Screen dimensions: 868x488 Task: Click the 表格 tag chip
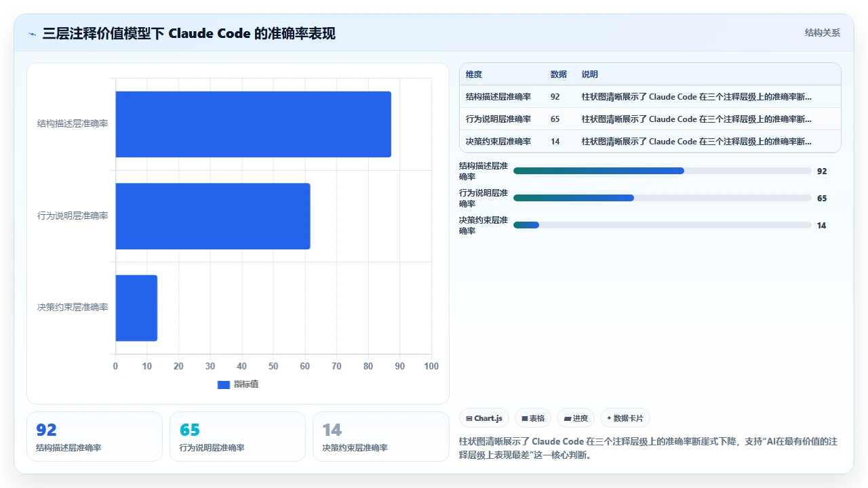(533, 418)
